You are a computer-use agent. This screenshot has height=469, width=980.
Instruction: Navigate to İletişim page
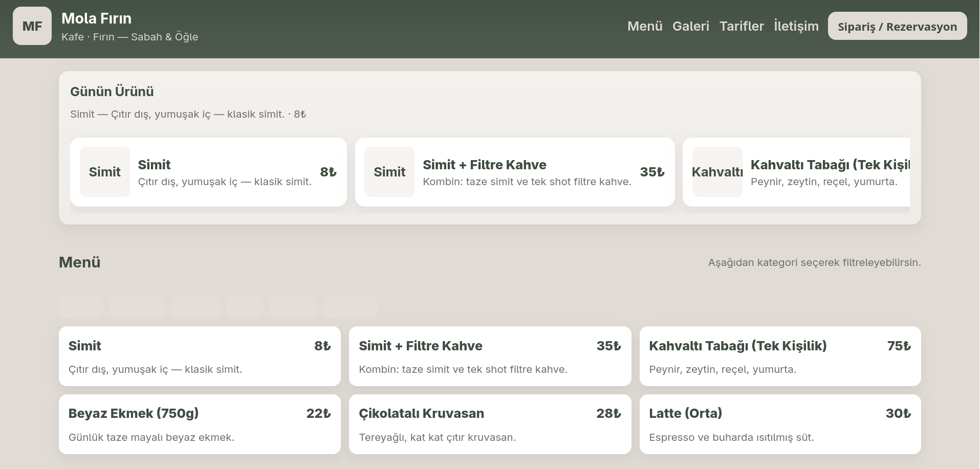[796, 26]
